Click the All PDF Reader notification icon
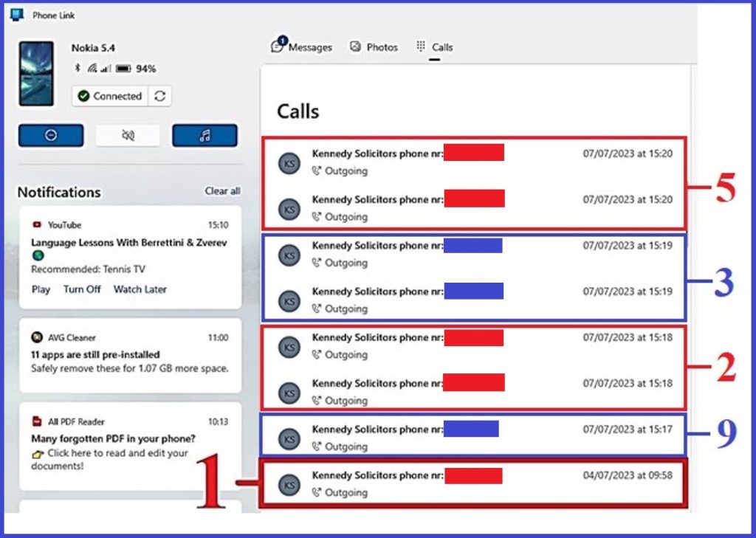Image resolution: width=756 pixels, height=538 pixels. (x=37, y=421)
